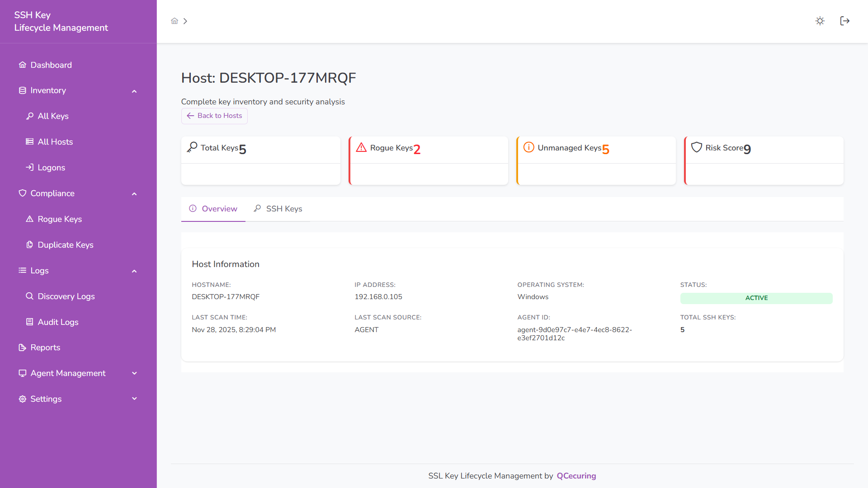Open Audit Logs from the sidebar
This screenshot has width=868, height=488.
pyautogui.click(x=58, y=322)
